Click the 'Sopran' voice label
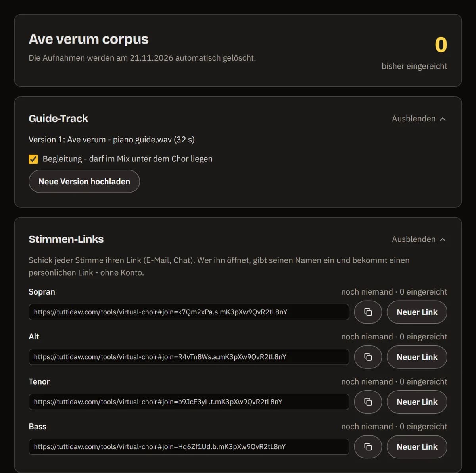The image size is (476, 473). pos(42,292)
